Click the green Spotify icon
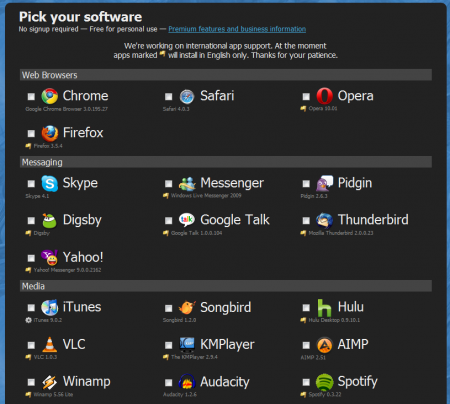Image resolution: width=450 pixels, height=404 pixels. coord(324,382)
